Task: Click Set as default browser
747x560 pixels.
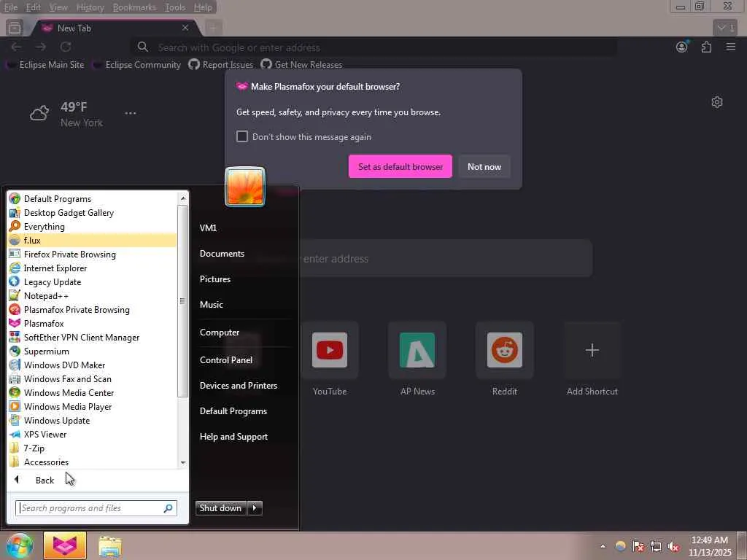Action: tap(400, 166)
